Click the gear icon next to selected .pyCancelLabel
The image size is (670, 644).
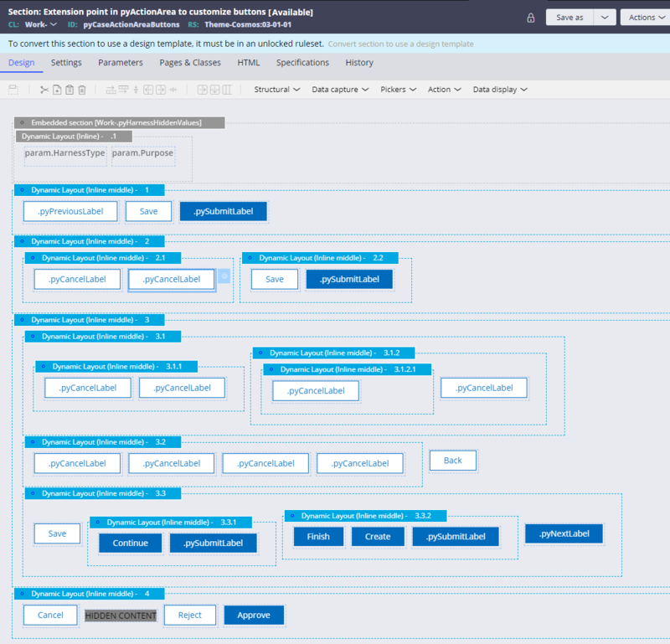224,276
